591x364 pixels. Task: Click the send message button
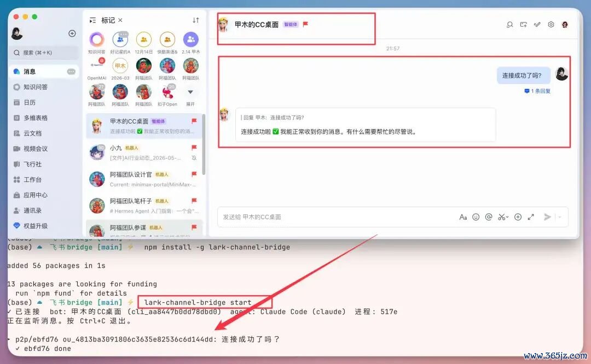pyautogui.click(x=547, y=217)
